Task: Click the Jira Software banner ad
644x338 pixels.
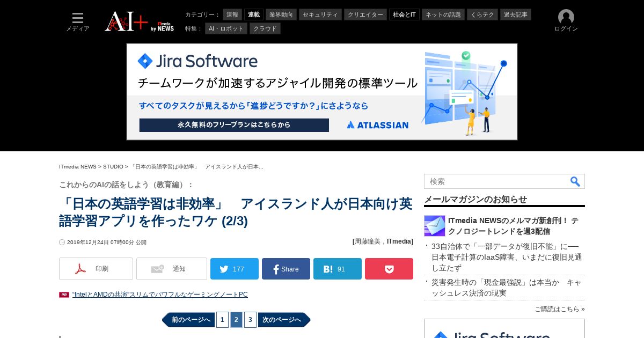Action: tap(322, 92)
